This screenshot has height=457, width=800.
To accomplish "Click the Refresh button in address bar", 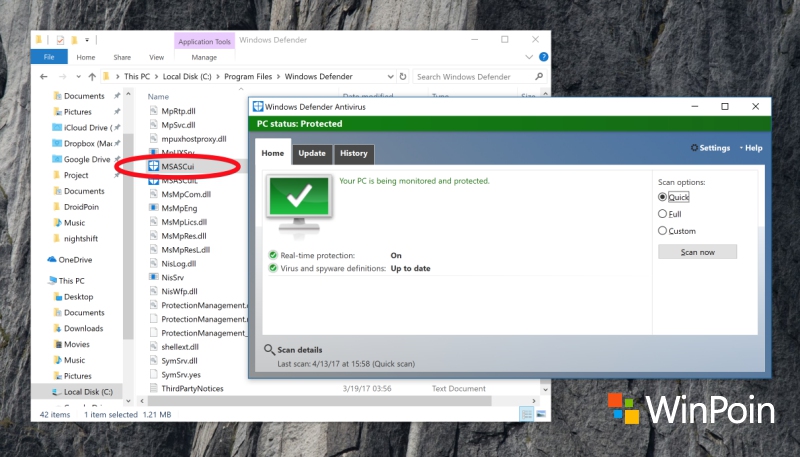I will pyautogui.click(x=403, y=77).
